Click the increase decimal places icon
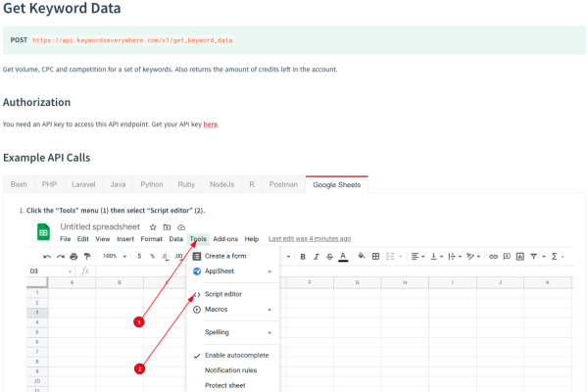Screen dimensions: 588x392 (x=179, y=257)
